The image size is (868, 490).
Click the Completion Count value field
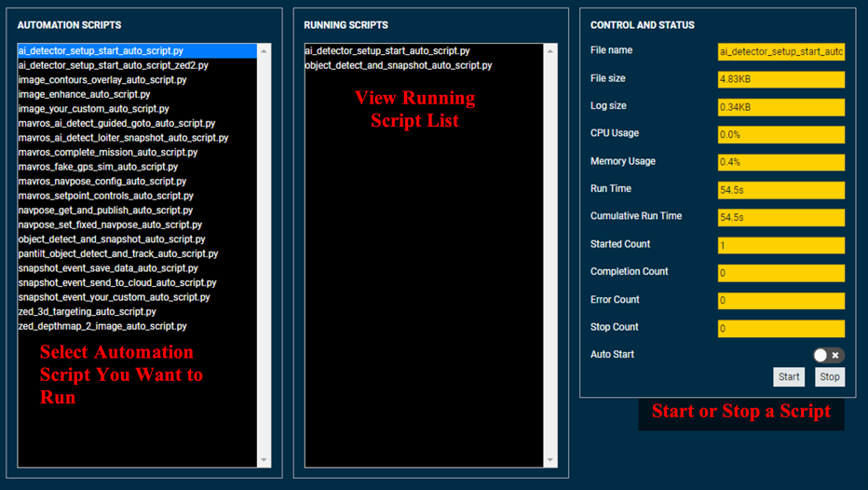point(781,273)
